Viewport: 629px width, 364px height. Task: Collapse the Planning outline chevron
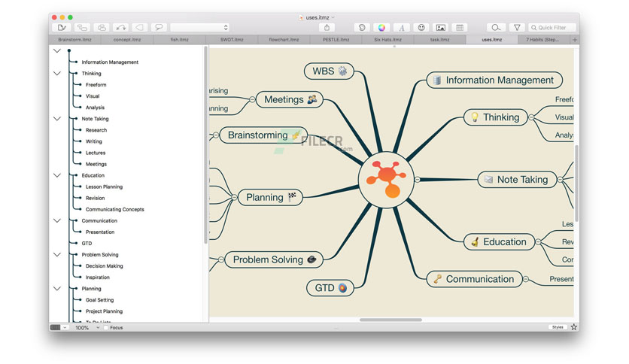pos(57,289)
